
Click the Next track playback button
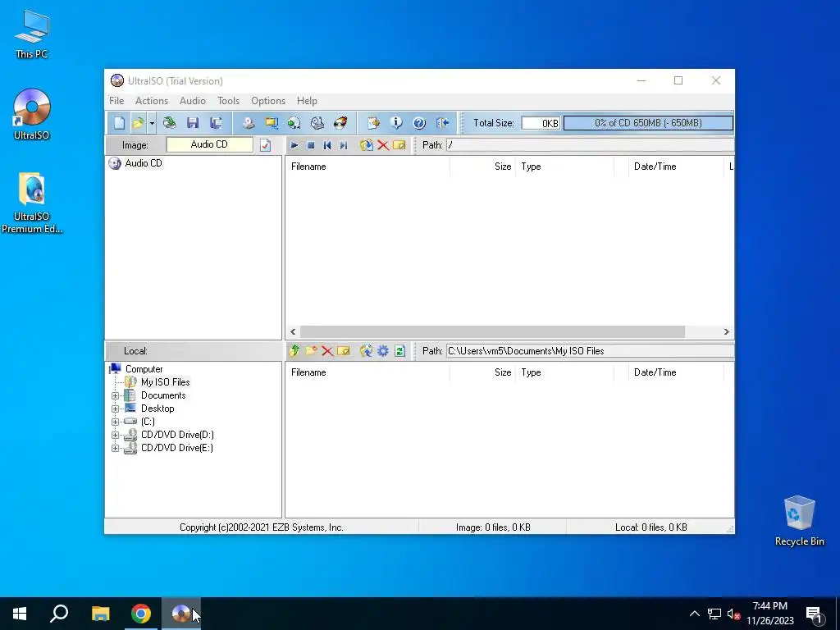pos(344,145)
